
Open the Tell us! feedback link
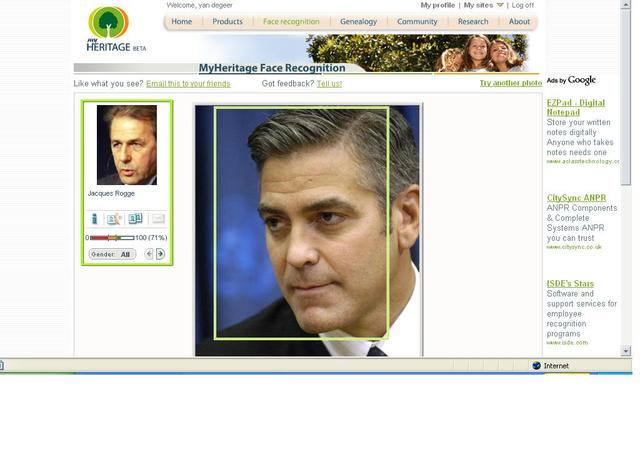point(329,84)
